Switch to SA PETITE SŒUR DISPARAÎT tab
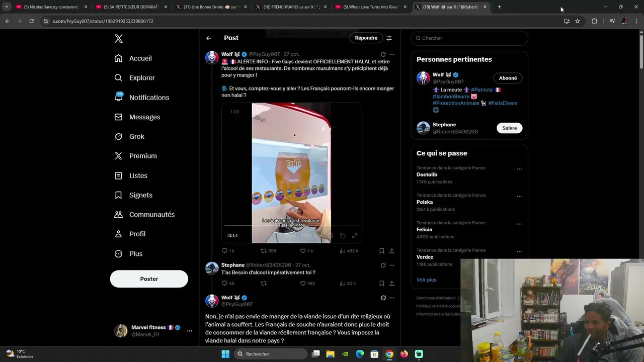This screenshot has width=644, height=362. click(131, 7)
